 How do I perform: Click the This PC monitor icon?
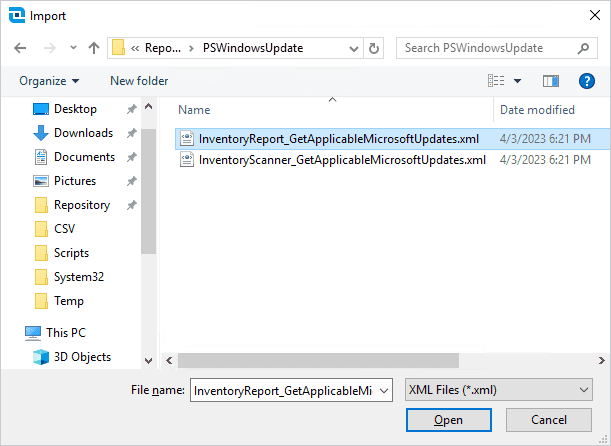click(x=33, y=333)
